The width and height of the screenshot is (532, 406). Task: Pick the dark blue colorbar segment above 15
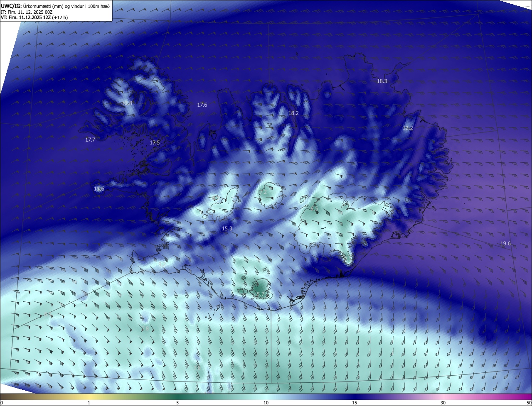[355, 397]
